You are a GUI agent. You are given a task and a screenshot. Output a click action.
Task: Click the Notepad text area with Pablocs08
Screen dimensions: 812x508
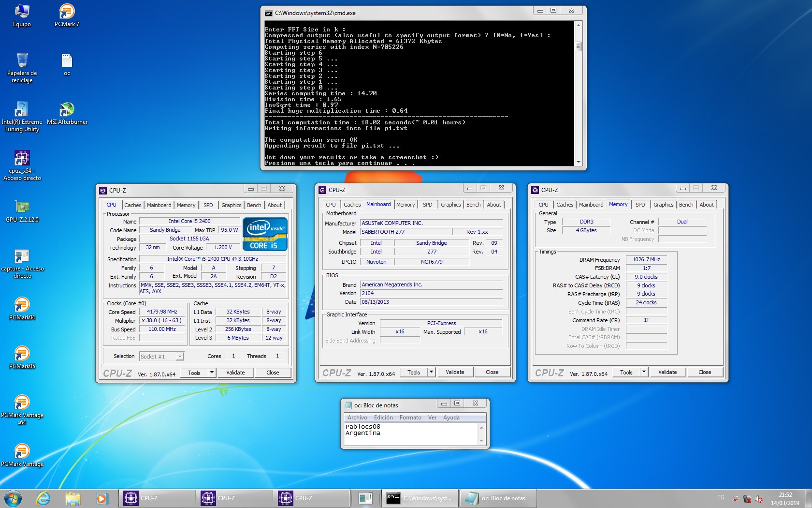click(x=411, y=434)
